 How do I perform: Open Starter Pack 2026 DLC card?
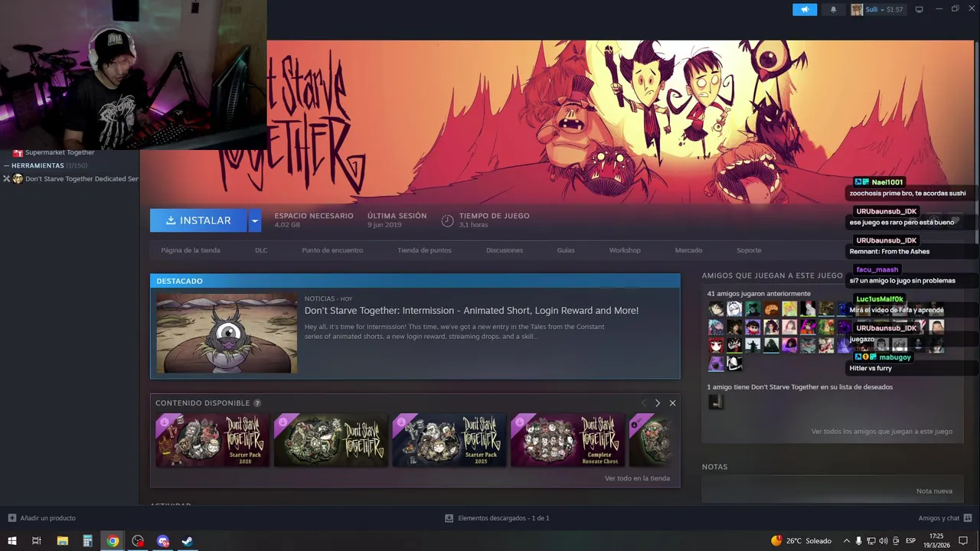212,440
